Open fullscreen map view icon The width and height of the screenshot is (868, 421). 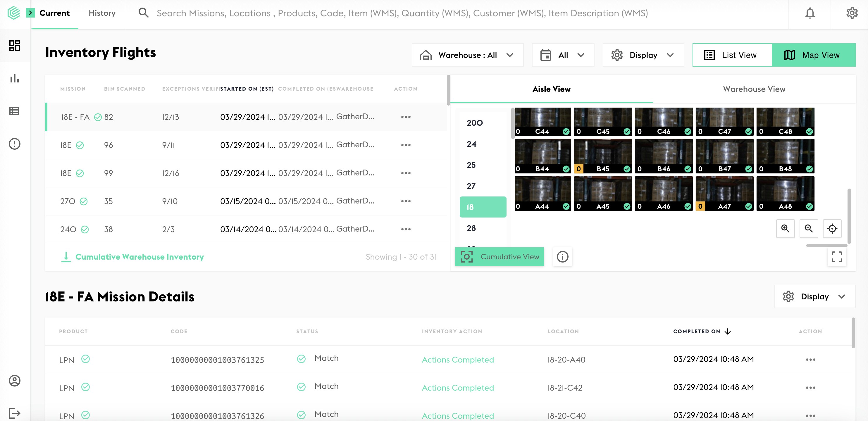(837, 257)
